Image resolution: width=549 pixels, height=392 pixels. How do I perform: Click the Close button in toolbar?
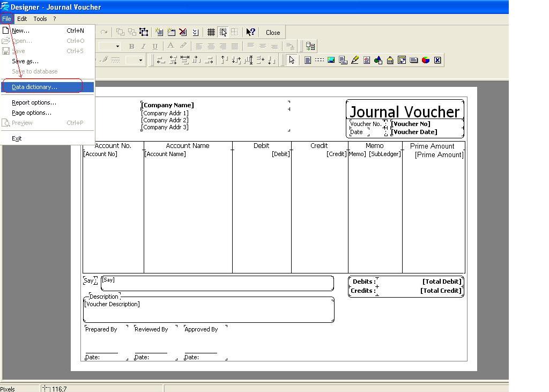(x=273, y=33)
